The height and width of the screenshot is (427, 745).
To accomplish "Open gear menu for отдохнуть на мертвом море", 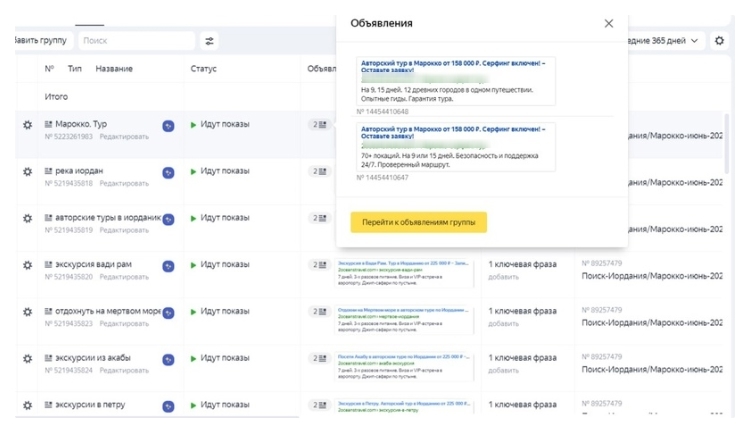I will pyautogui.click(x=28, y=312).
